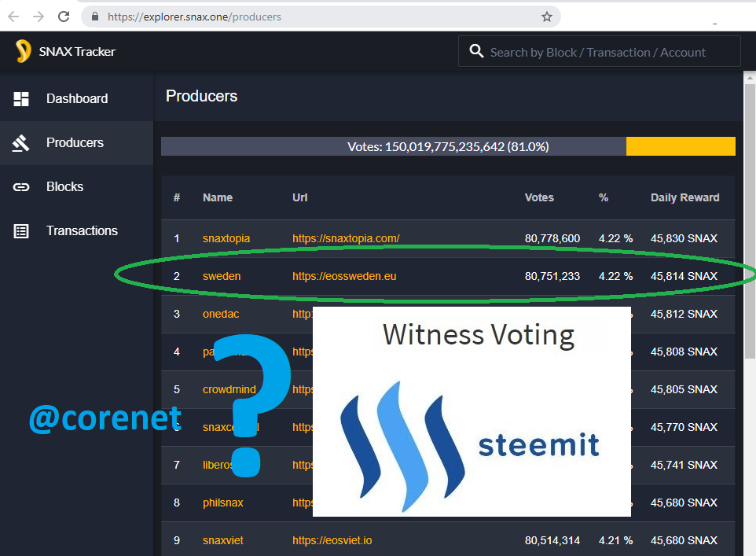This screenshot has width=756, height=556.
Task: Click reward 45,805 SNAX
Action: coord(684,389)
